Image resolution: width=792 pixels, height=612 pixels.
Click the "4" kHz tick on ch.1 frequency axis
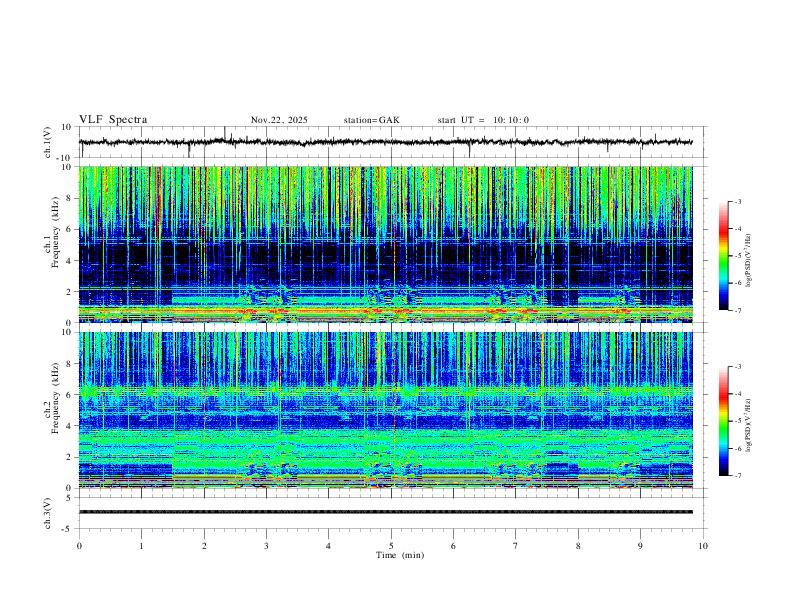(69, 261)
